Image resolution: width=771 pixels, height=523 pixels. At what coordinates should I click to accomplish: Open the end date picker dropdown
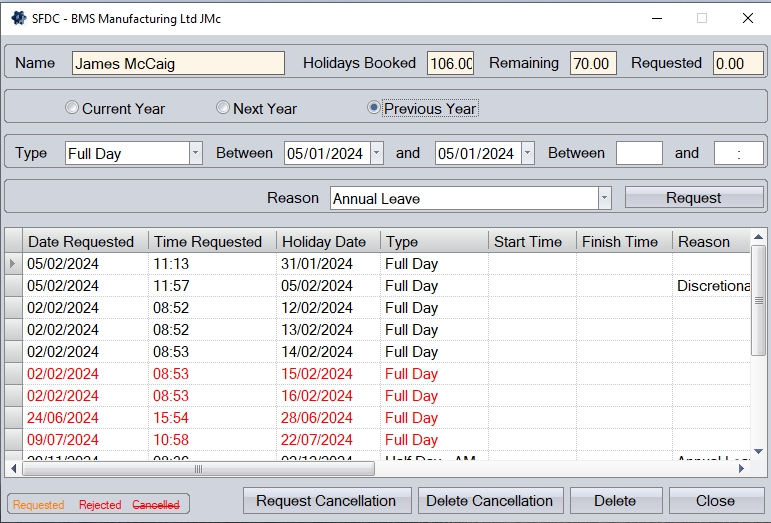tap(527, 153)
